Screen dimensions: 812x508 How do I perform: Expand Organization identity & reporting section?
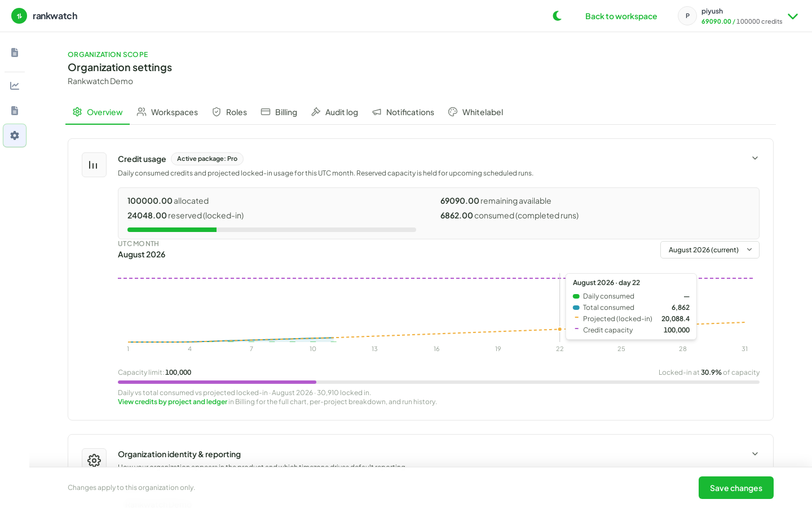coord(755,454)
